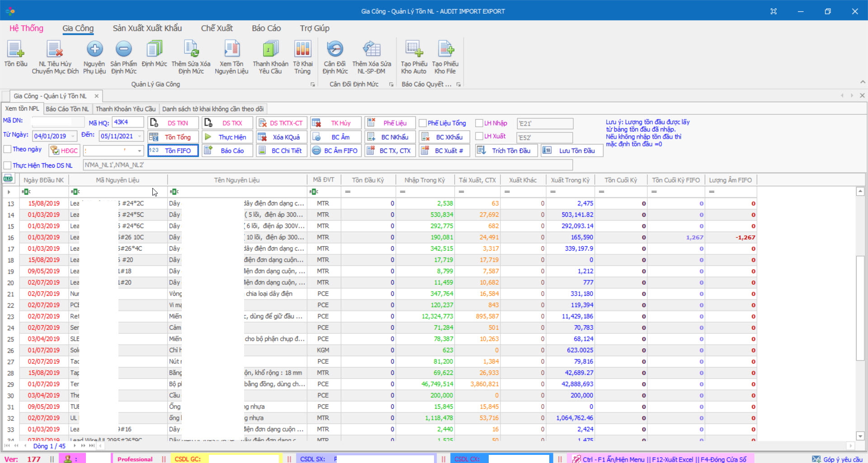Open the Từ Ngày date dropdown
Viewport: 868px width, 463px height.
pyautogui.click(x=73, y=136)
